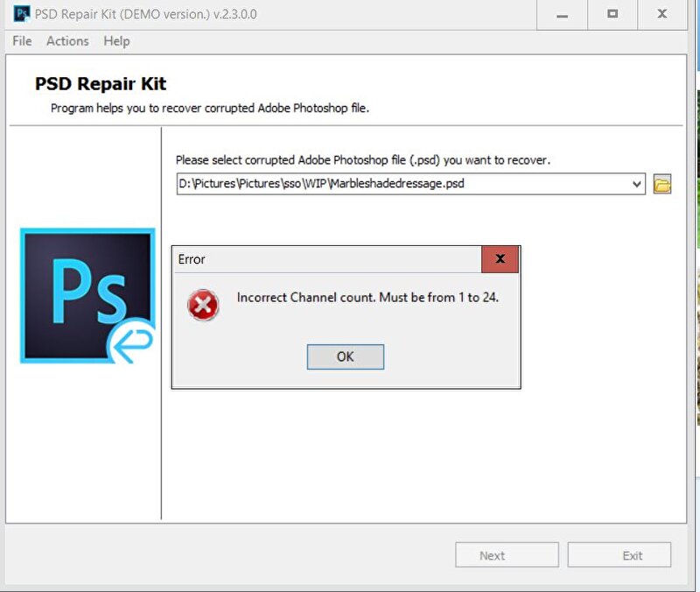Click the 'Incorrect Channel count' error message
This screenshot has width=700, height=592.
367,298
